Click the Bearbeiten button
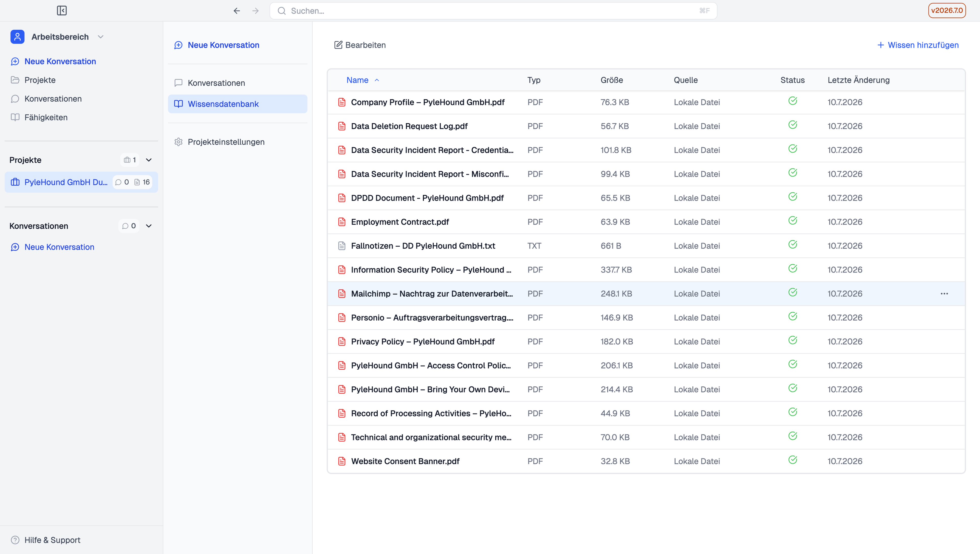This screenshot has height=554, width=980. tap(360, 45)
